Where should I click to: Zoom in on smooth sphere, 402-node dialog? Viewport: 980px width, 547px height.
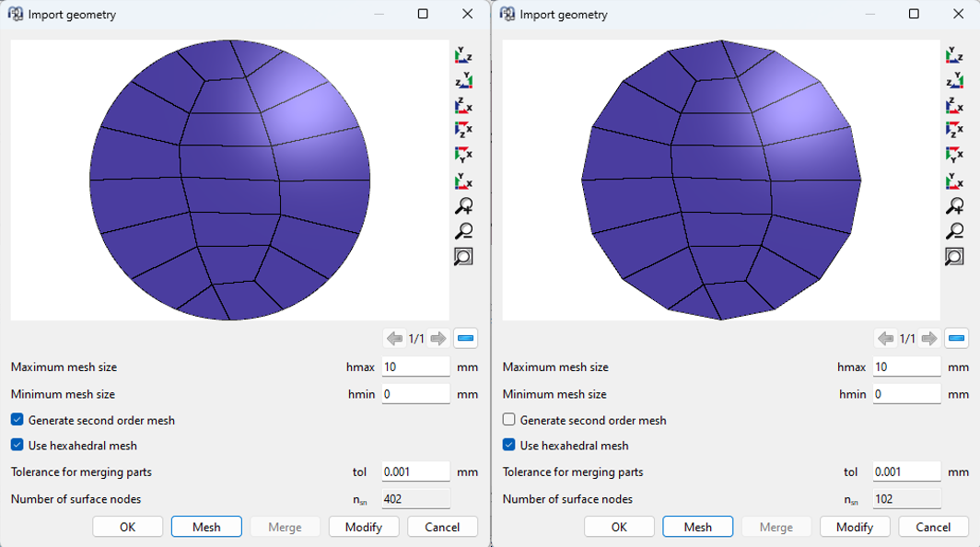click(x=463, y=205)
